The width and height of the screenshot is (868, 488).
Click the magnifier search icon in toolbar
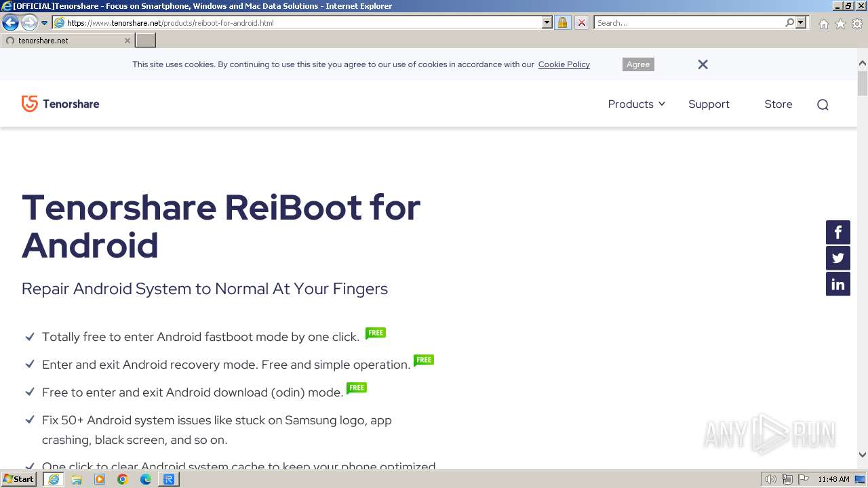tap(789, 23)
